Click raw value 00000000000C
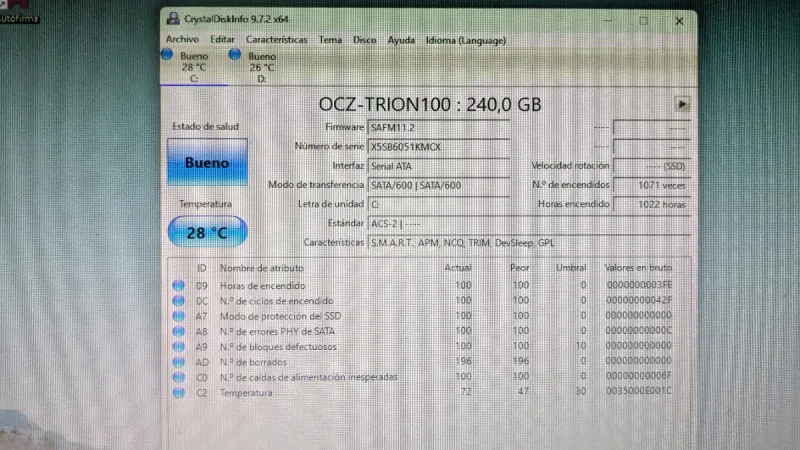This screenshot has width=800, height=450. (x=639, y=331)
